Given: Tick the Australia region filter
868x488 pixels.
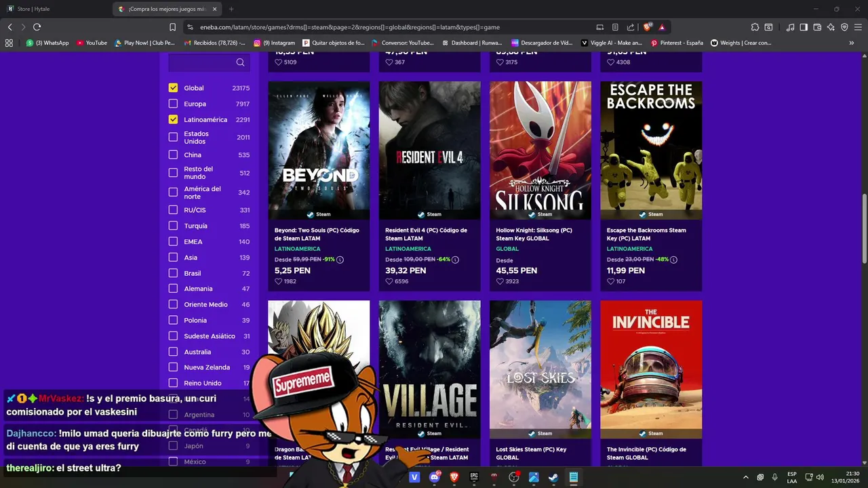Looking at the screenshot, I should [173, 352].
